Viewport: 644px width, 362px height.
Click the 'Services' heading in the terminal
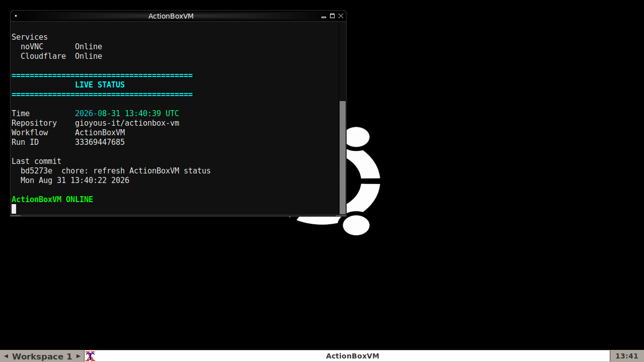(30, 37)
